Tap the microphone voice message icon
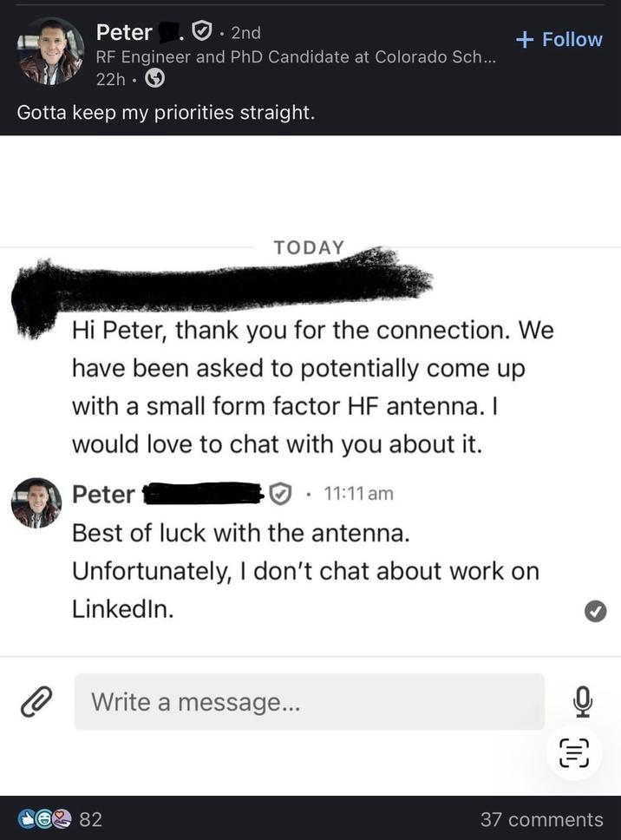 click(x=585, y=702)
